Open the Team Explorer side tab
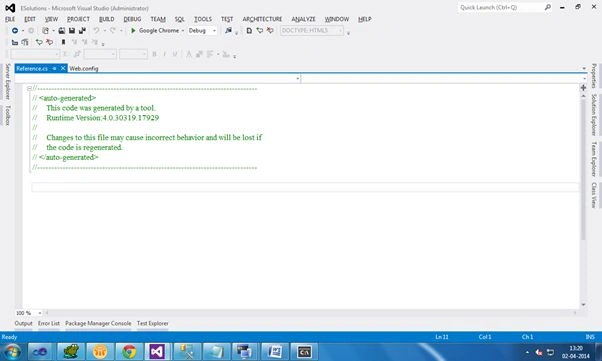 (x=594, y=159)
